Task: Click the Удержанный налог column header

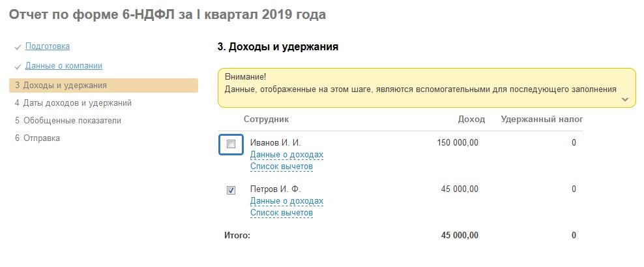Action: (x=542, y=119)
